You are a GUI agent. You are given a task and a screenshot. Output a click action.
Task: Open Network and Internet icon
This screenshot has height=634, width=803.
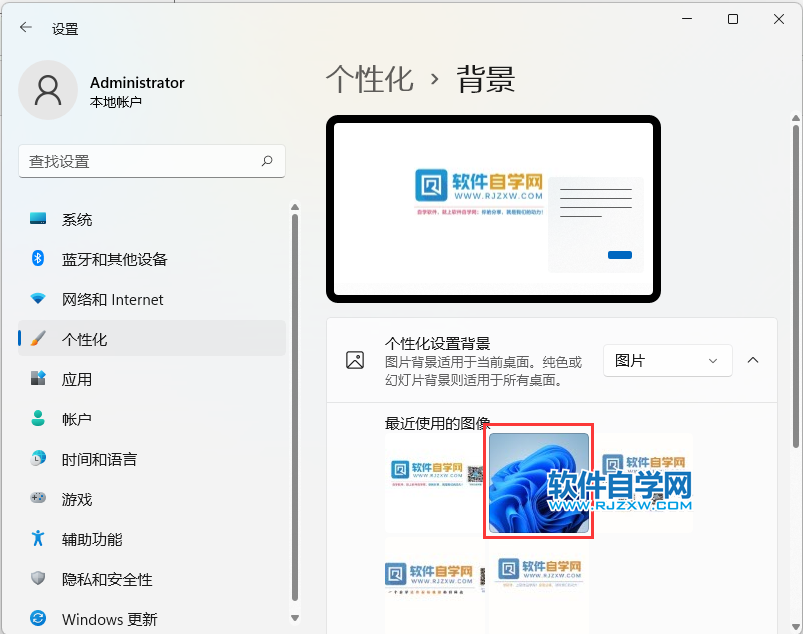click(x=38, y=299)
